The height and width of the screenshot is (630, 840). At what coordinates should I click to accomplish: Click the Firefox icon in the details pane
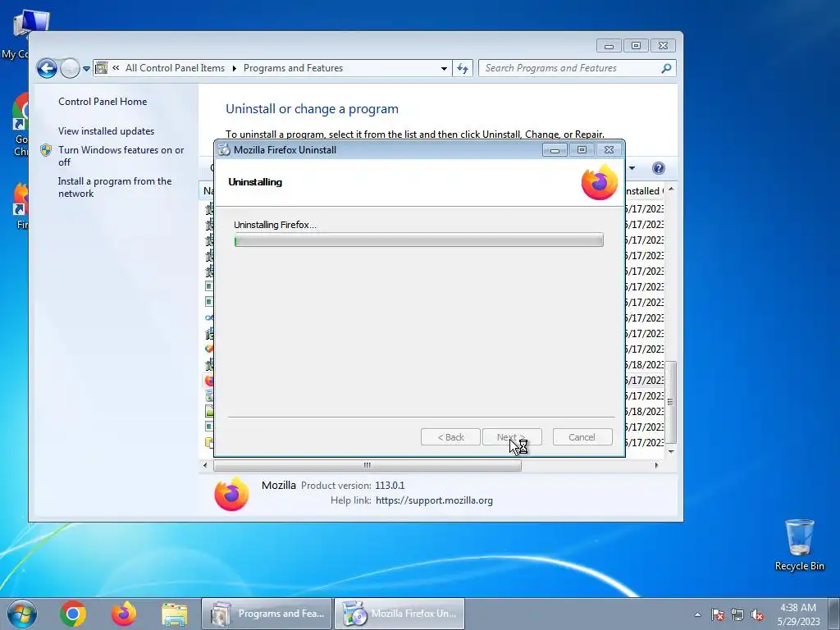click(x=231, y=493)
